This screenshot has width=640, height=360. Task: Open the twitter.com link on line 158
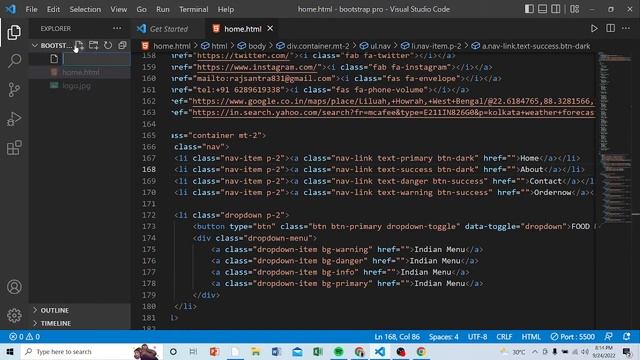pos(243,56)
